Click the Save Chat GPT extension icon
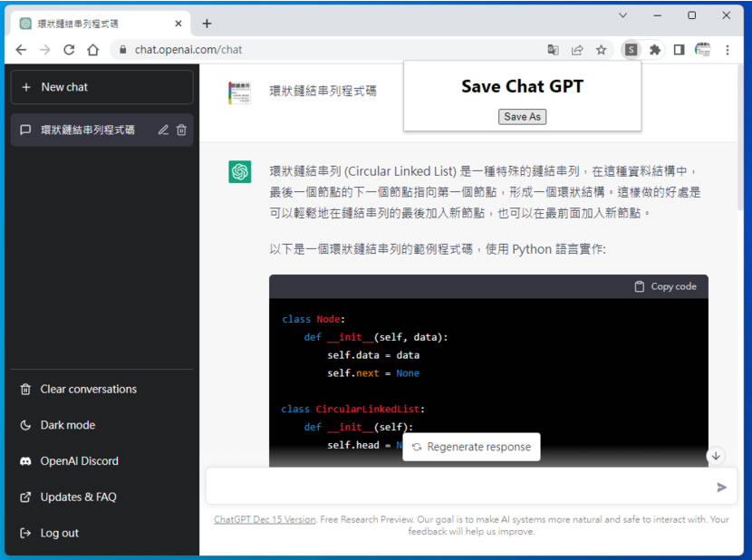 [631, 50]
